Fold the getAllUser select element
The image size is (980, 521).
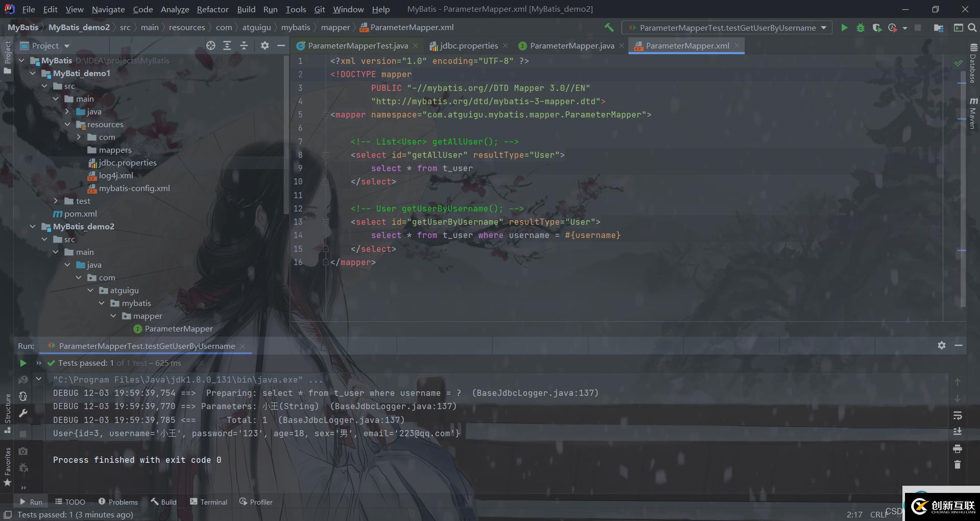(325, 155)
